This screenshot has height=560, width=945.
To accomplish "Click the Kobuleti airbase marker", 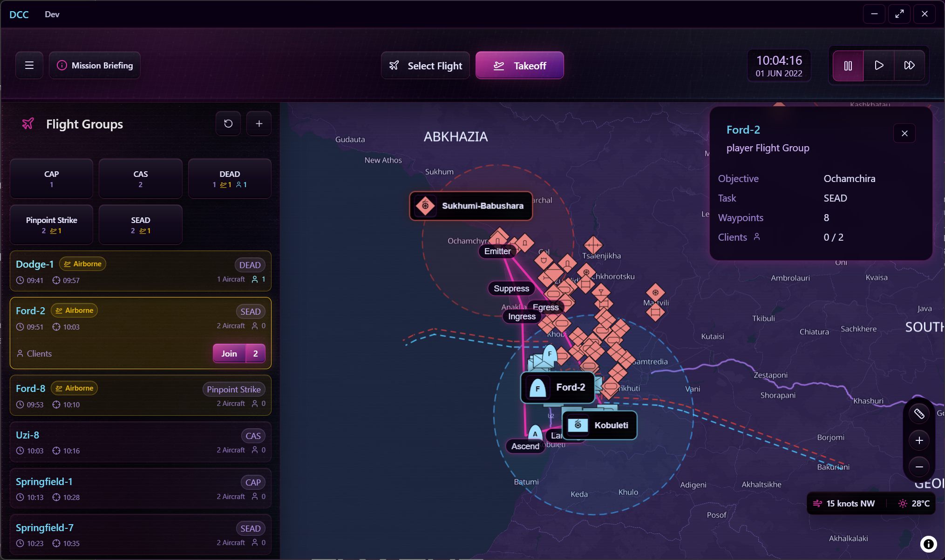I will pyautogui.click(x=600, y=425).
